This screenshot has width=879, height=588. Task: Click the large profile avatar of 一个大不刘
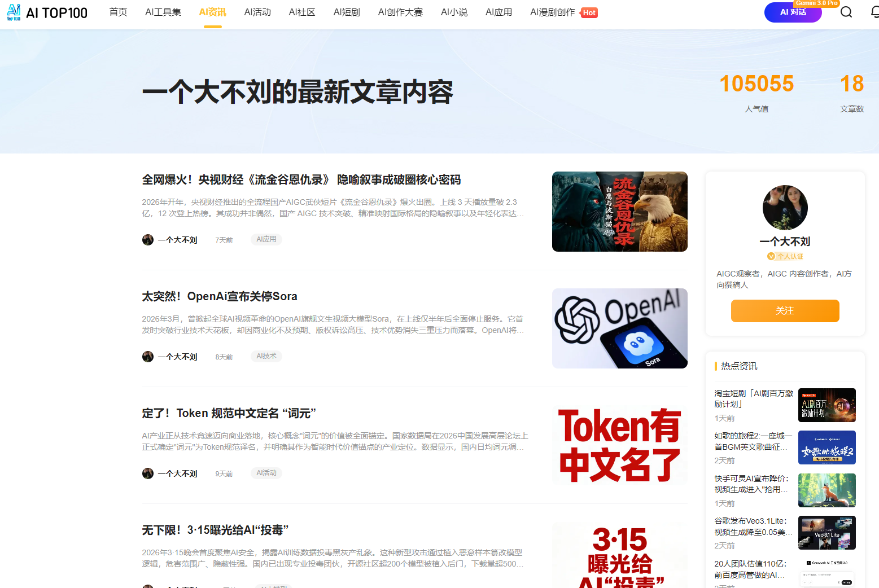pyautogui.click(x=785, y=208)
